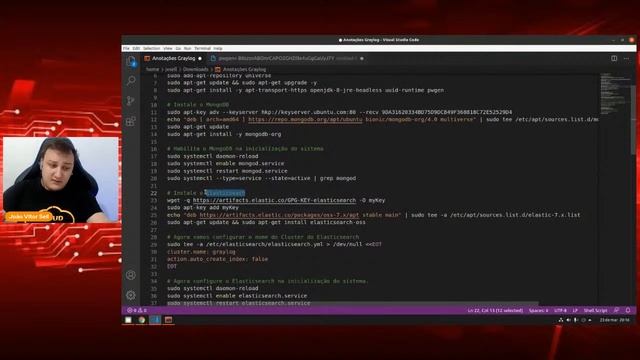The height and width of the screenshot is (360, 640).
Task: Open the Manage gear in activity bar
Action: click(131, 295)
